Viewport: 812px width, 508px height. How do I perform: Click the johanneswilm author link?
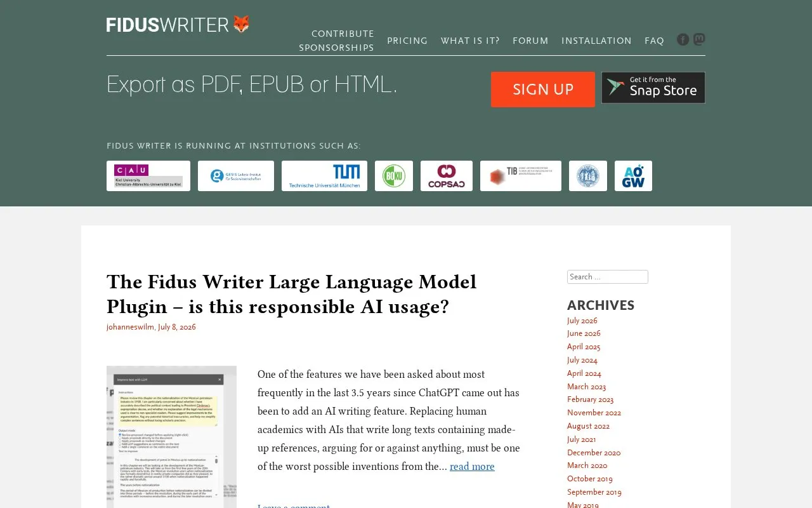(130, 327)
